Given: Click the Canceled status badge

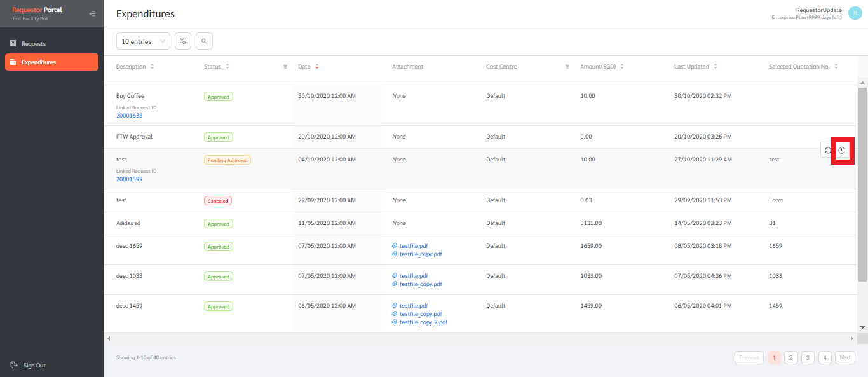Looking at the screenshot, I should [x=218, y=201].
